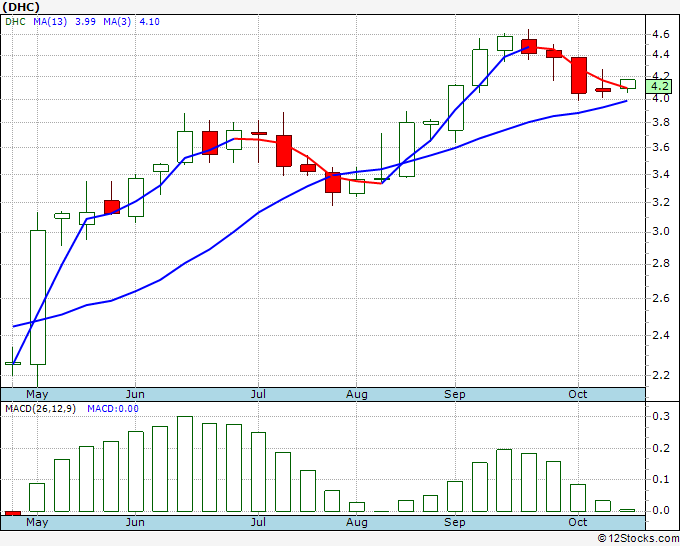Select the red MACD bar before May
680x546 pixels.
point(13,513)
